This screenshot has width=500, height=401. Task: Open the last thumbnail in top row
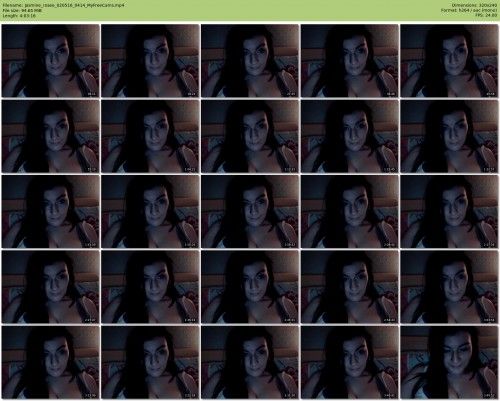point(449,61)
